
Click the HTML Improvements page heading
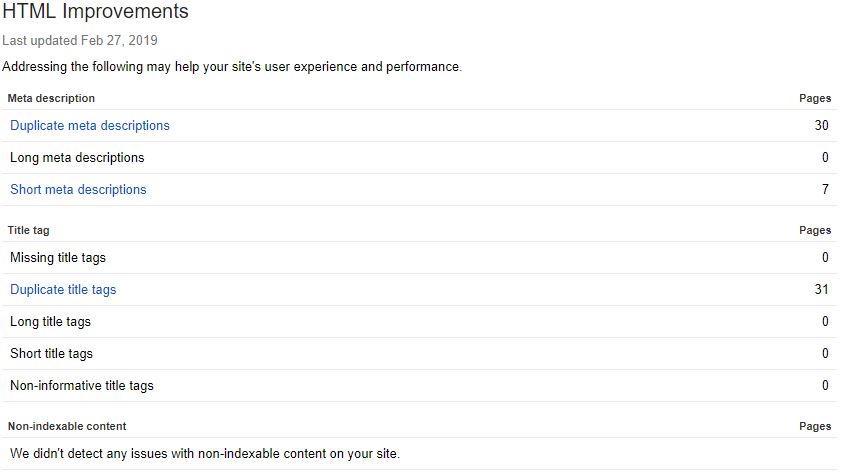(x=95, y=13)
